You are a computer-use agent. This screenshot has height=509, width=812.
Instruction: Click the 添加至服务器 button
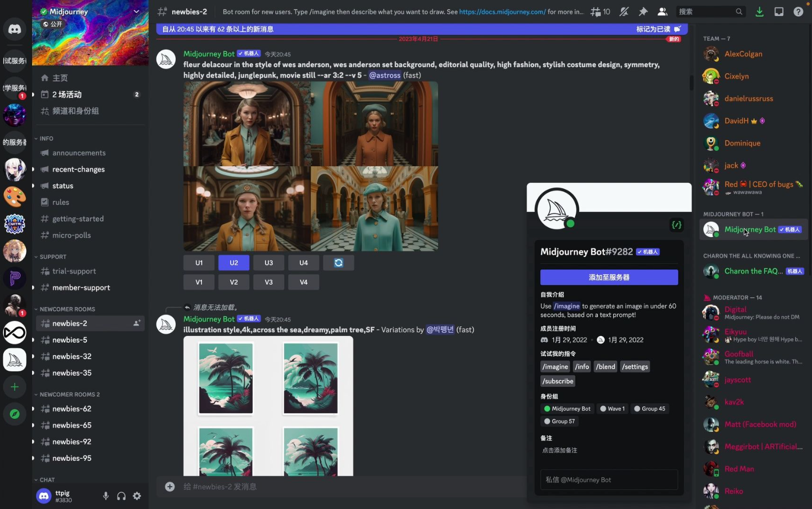click(609, 277)
